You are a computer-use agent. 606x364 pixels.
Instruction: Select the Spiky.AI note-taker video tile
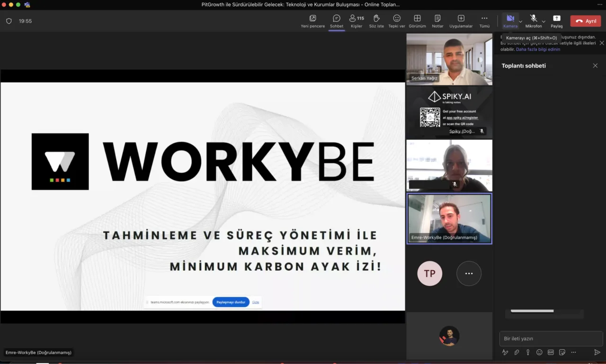(449, 112)
